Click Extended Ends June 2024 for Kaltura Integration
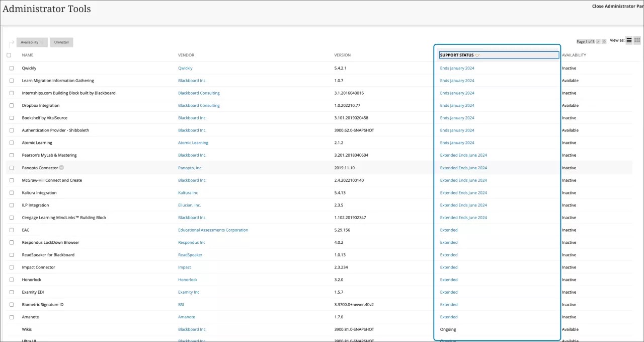Image resolution: width=644 pixels, height=342 pixels. click(x=463, y=192)
